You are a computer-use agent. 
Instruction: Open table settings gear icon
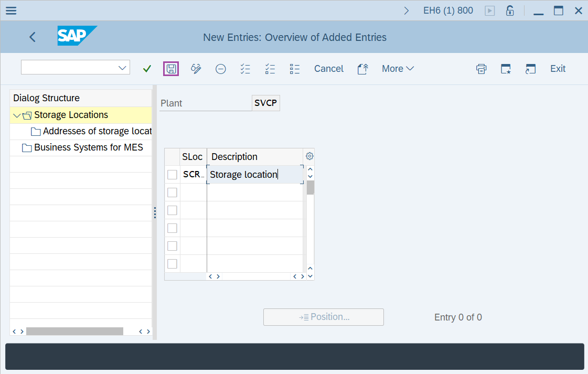(x=309, y=156)
